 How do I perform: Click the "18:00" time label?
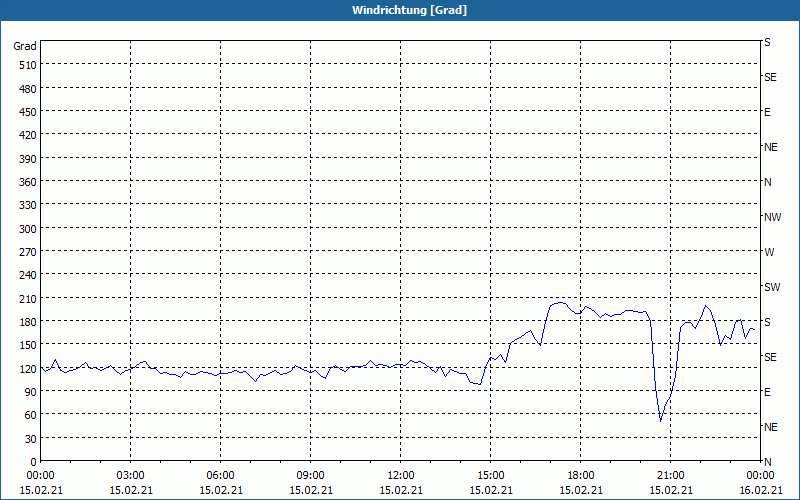(x=581, y=476)
